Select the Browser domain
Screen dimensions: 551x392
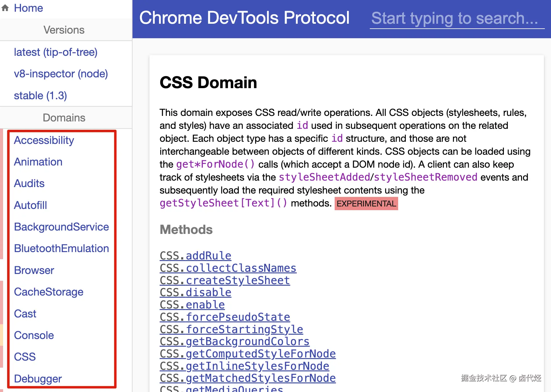(x=34, y=270)
